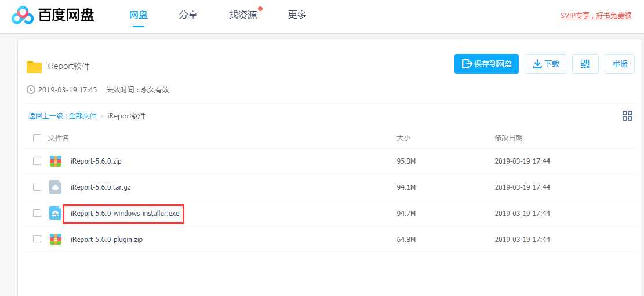Viewport: 644px width, 296px height.
Task: Sort by 文件名 column header
Action: click(x=59, y=138)
